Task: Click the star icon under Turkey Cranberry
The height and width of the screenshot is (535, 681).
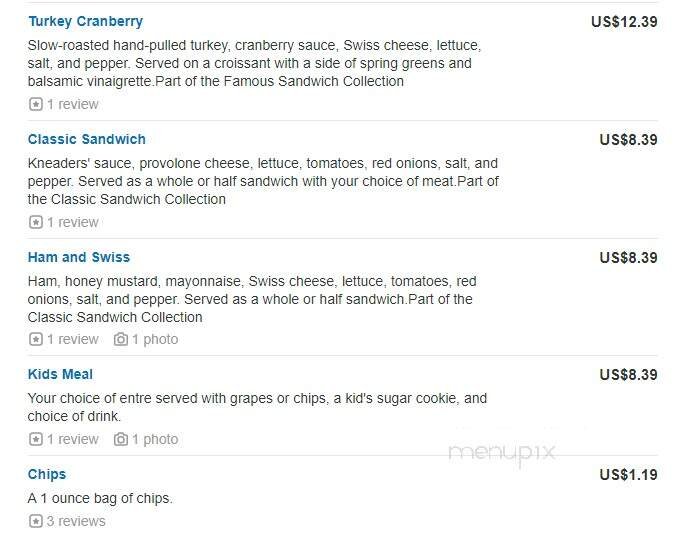Action: [x=36, y=104]
